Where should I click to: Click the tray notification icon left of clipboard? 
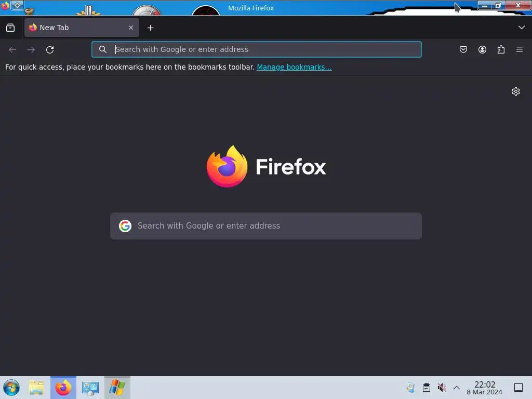pos(411,388)
